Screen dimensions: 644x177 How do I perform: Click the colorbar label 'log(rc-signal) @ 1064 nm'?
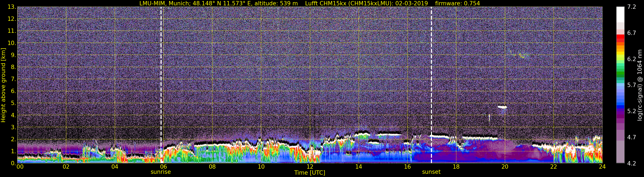(x=640, y=85)
